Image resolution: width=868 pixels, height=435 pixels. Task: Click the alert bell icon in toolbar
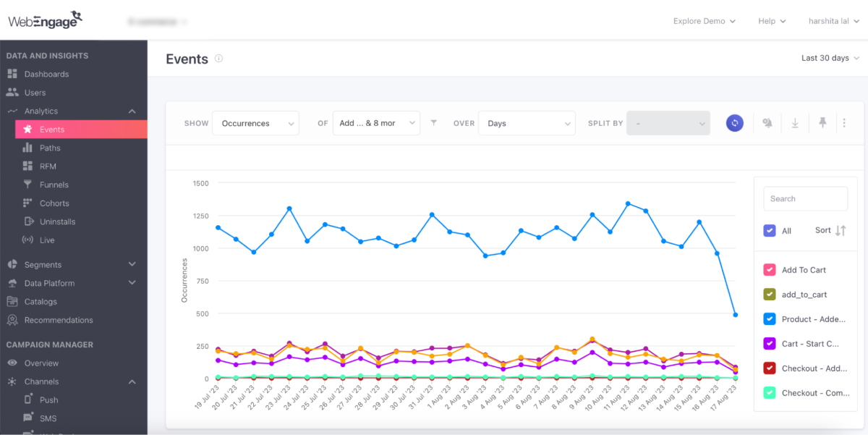tap(767, 123)
